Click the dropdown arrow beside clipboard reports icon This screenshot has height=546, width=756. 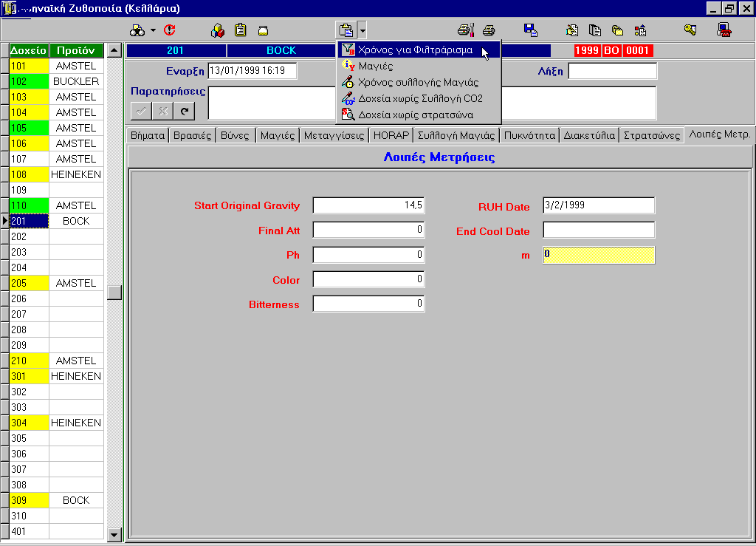[x=362, y=30]
